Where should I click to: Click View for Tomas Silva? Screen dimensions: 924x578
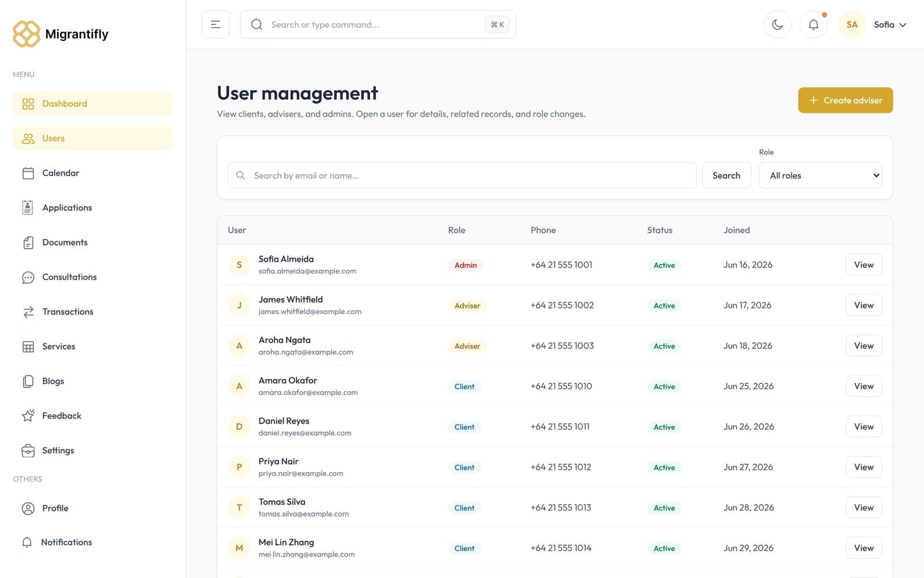point(864,507)
